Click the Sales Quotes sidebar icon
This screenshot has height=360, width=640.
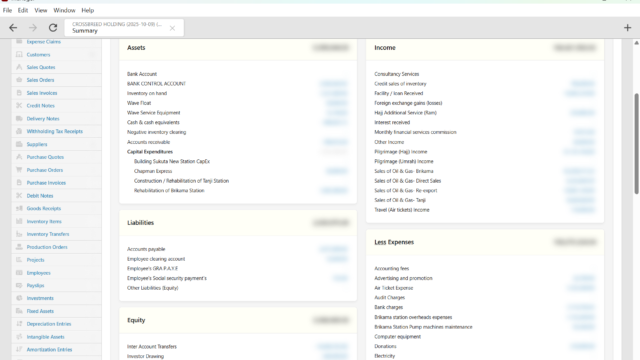[19, 67]
